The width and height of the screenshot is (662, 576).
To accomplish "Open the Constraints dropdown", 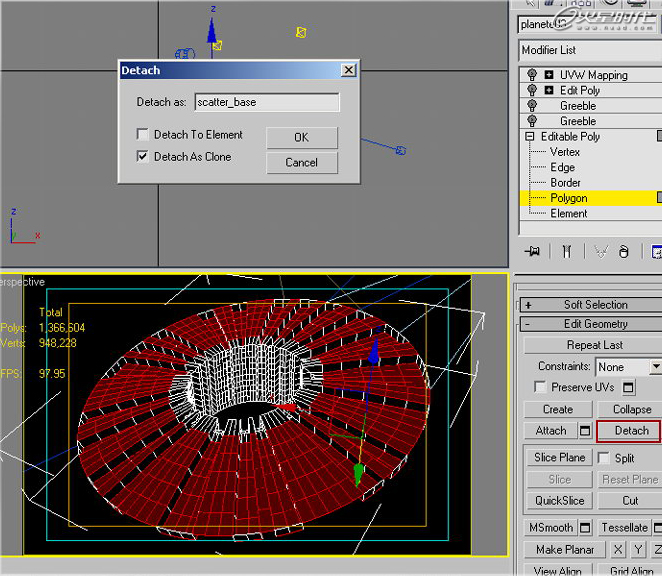I will pyautogui.click(x=654, y=367).
